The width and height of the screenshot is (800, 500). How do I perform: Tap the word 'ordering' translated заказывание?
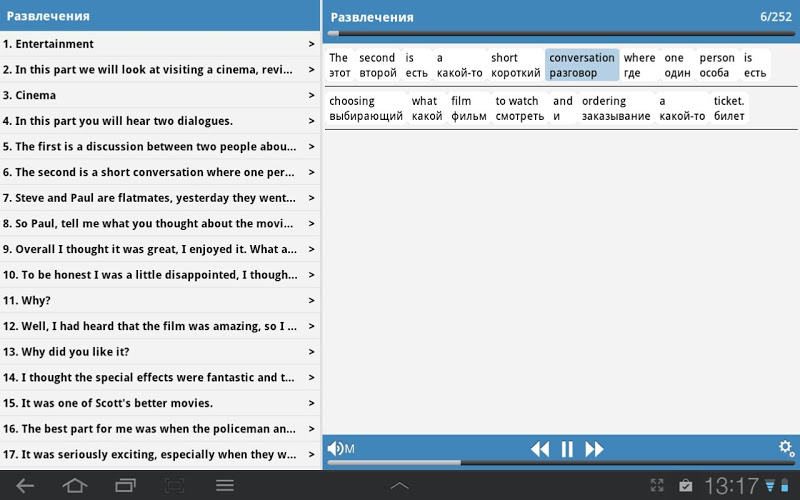pos(616,108)
